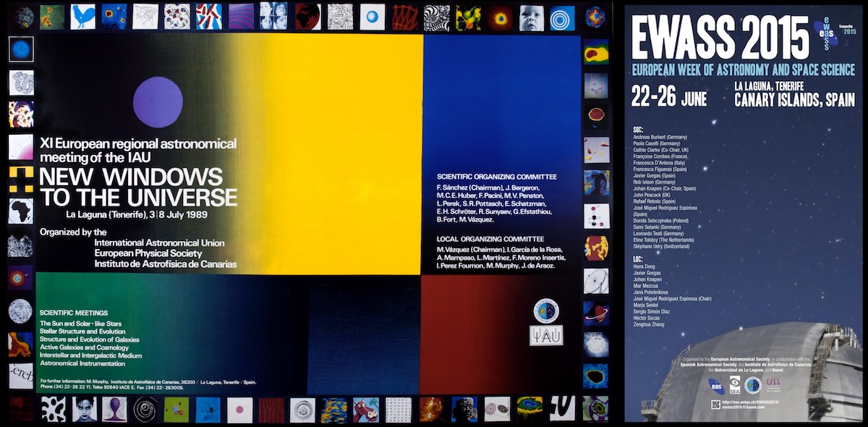
Task: Click the name 'Andreas Burkert (Germany)'
Action: click(x=659, y=137)
